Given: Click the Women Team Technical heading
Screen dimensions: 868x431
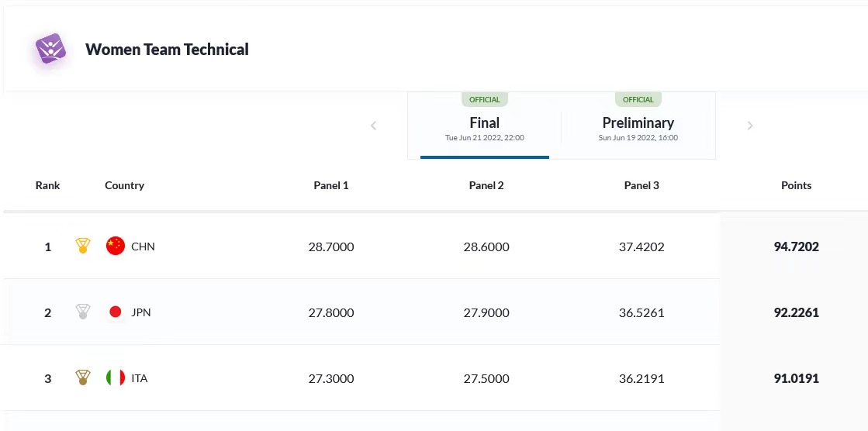Looking at the screenshot, I should (167, 50).
